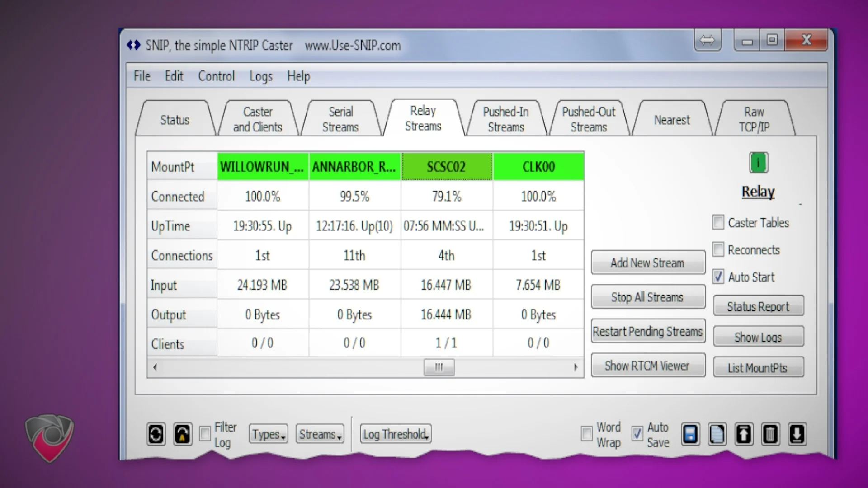Enable the Caster Tables checkbox
The width and height of the screenshot is (868, 488).
[x=718, y=222]
